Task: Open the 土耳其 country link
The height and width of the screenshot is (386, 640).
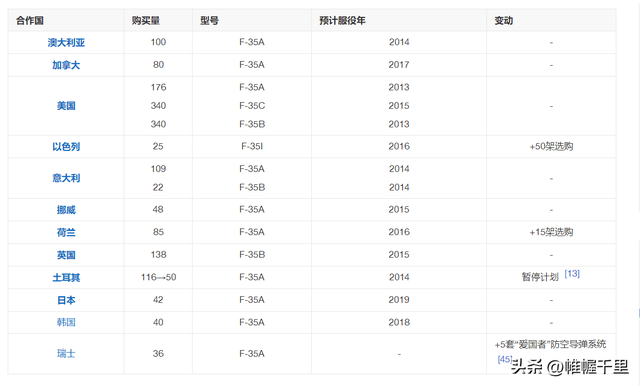Action: [66, 277]
